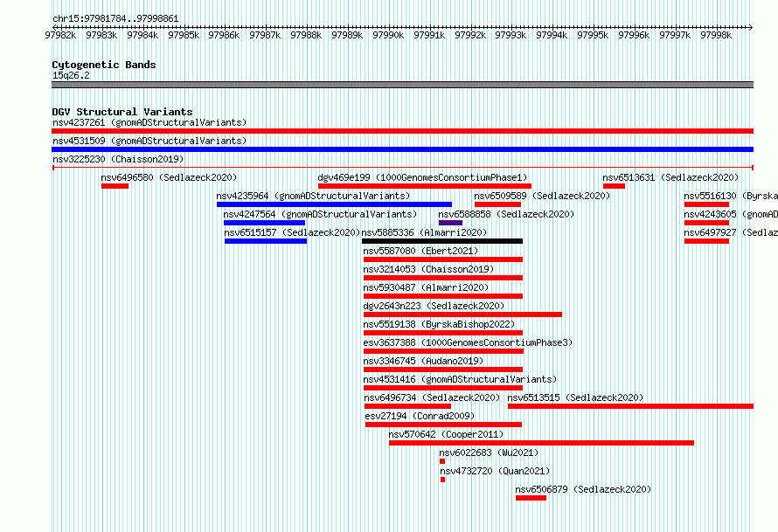
Task: Click the small red nsv6022683 variant marker
Action: 442,461
